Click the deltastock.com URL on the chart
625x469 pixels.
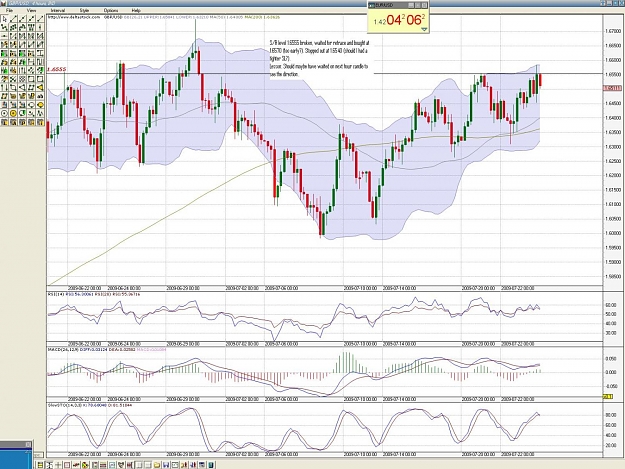click(x=74, y=17)
